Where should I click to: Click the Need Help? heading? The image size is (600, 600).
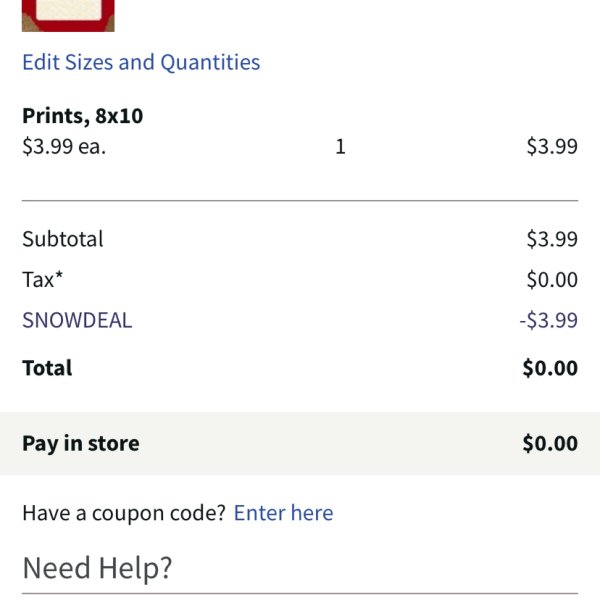[97, 568]
